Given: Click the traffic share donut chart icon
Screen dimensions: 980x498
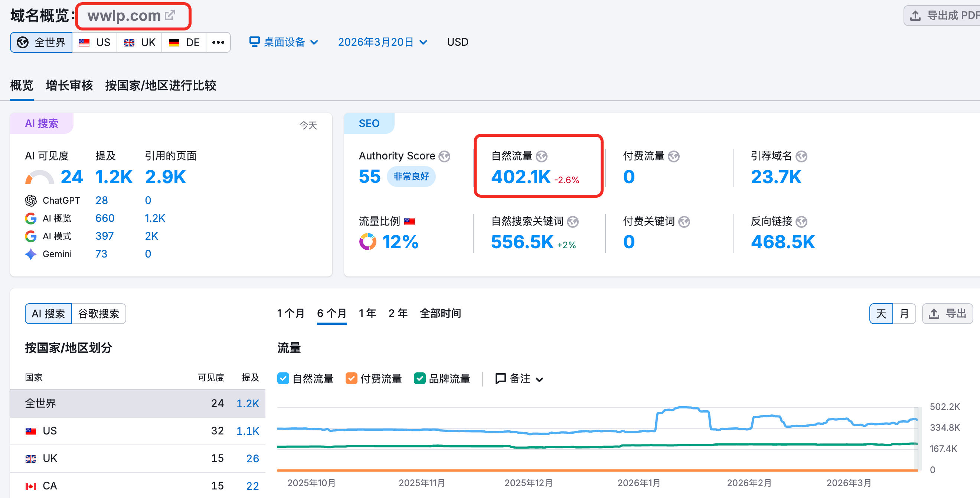Looking at the screenshot, I should [x=367, y=242].
